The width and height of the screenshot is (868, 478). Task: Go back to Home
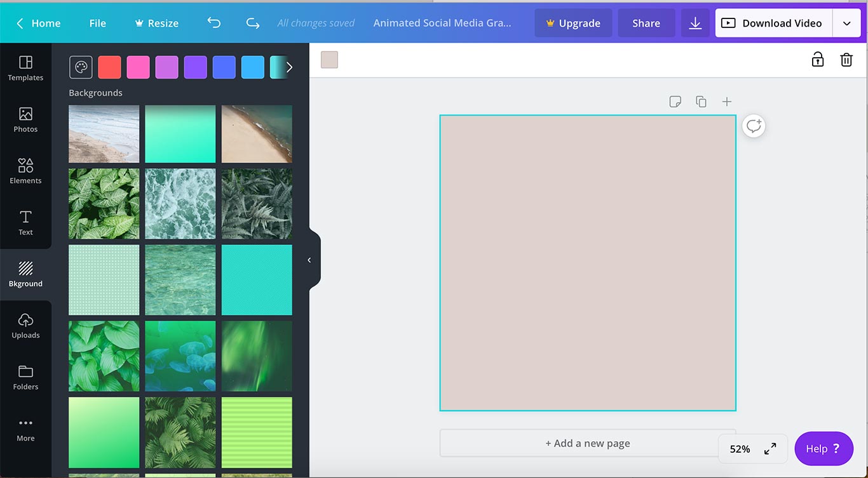38,23
